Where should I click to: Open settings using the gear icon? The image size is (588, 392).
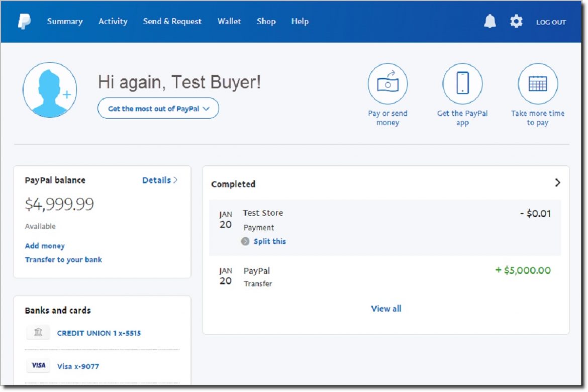516,21
